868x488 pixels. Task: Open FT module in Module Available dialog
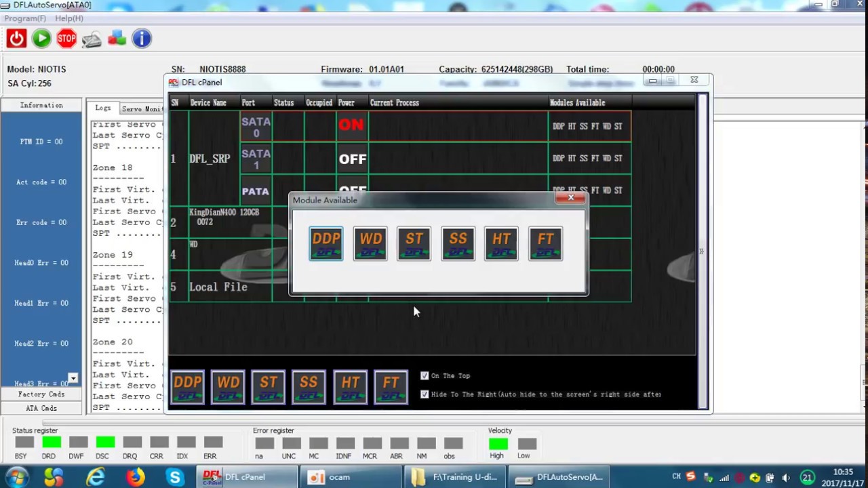pos(545,244)
